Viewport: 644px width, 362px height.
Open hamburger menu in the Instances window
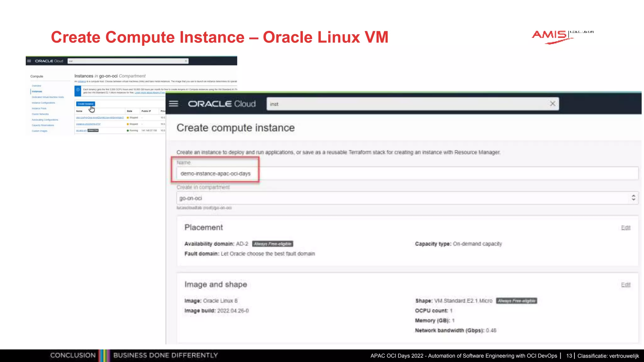[x=29, y=61]
